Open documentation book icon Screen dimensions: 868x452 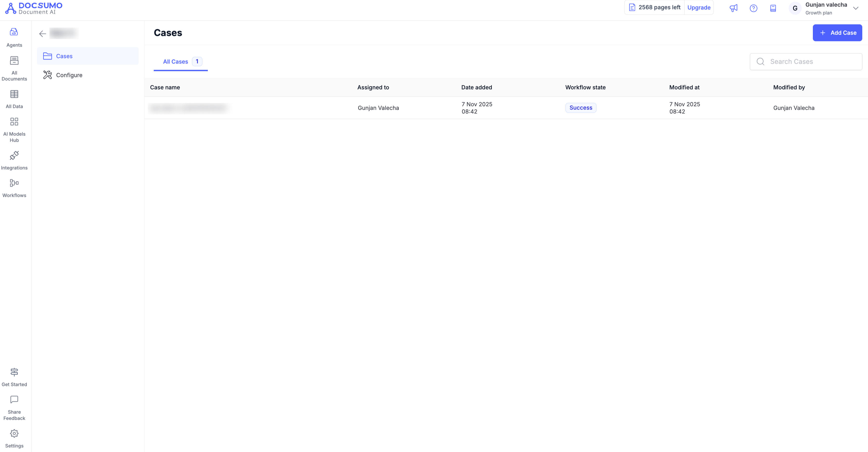[x=773, y=8]
